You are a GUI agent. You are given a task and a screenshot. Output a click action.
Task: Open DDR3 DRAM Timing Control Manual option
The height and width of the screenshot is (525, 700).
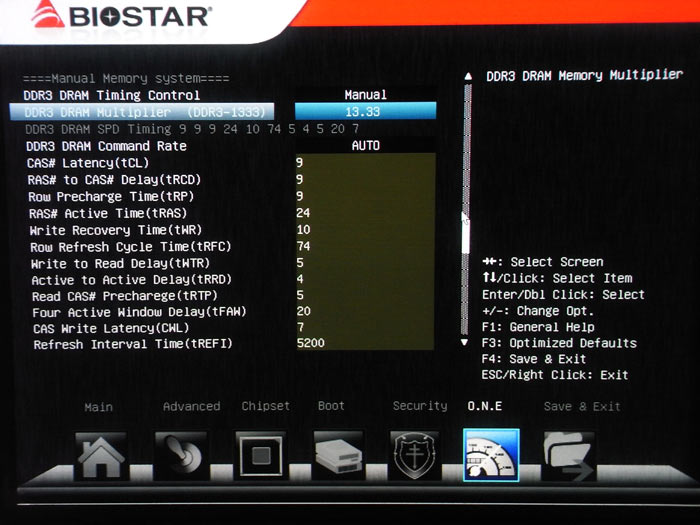pyautogui.click(x=365, y=95)
